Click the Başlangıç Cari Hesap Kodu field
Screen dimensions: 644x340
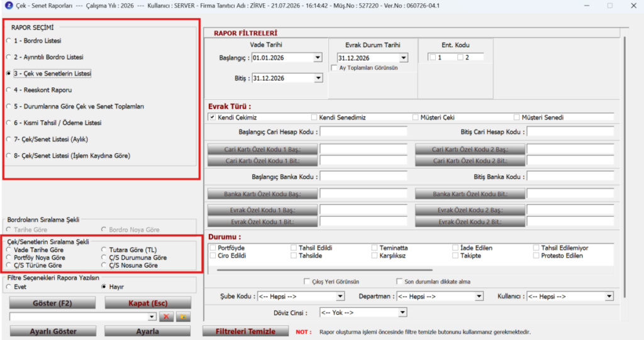click(364, 132)
